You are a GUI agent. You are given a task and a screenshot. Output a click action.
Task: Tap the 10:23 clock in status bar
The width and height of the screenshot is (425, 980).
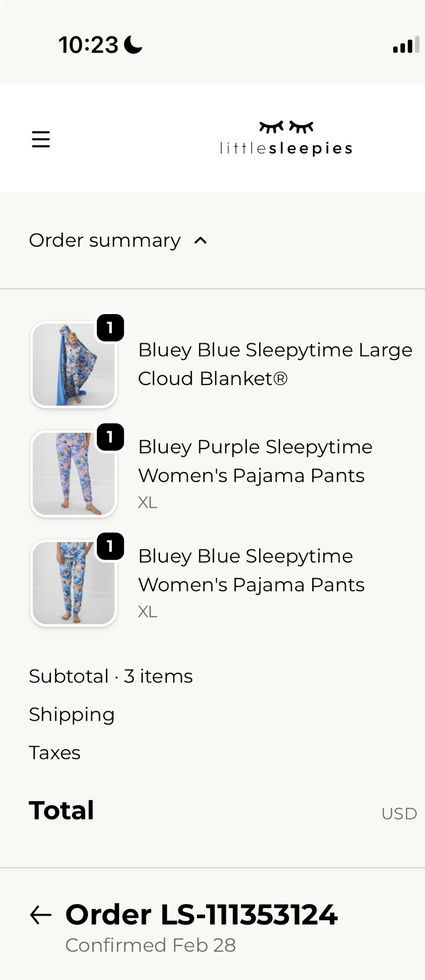(x=89, y=45)
